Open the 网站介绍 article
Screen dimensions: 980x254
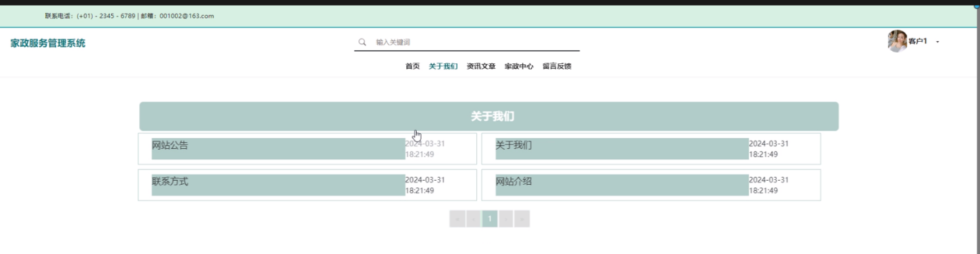(651, 185)
